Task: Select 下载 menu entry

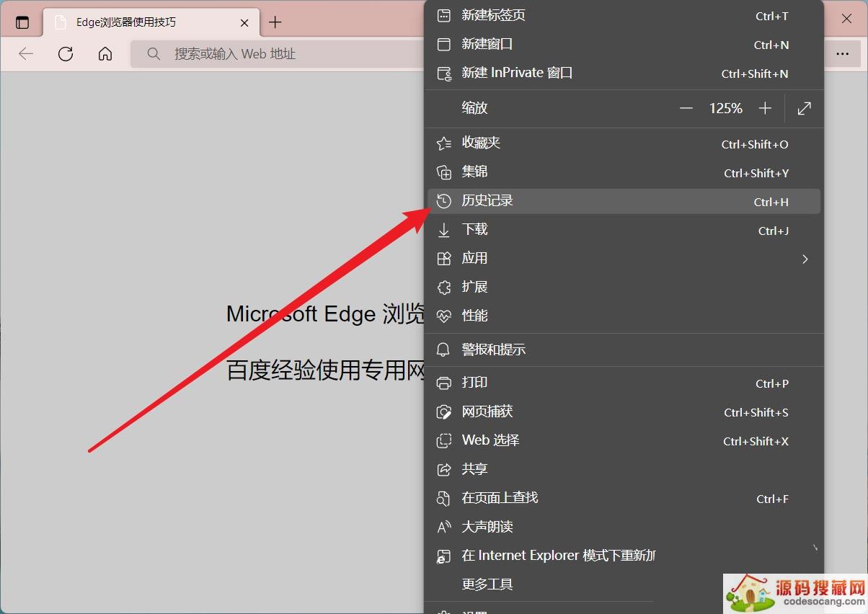Action: 475,230
